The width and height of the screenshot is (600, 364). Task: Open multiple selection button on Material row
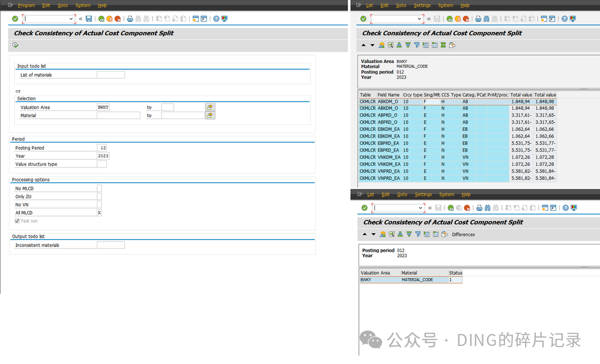[210, 115]
